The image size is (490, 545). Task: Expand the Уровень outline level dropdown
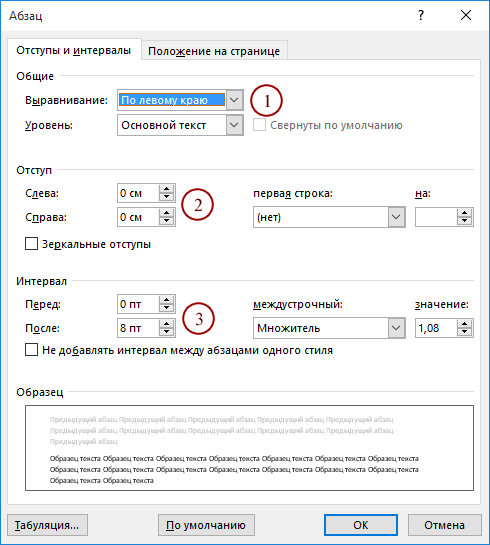coord(234,125)
